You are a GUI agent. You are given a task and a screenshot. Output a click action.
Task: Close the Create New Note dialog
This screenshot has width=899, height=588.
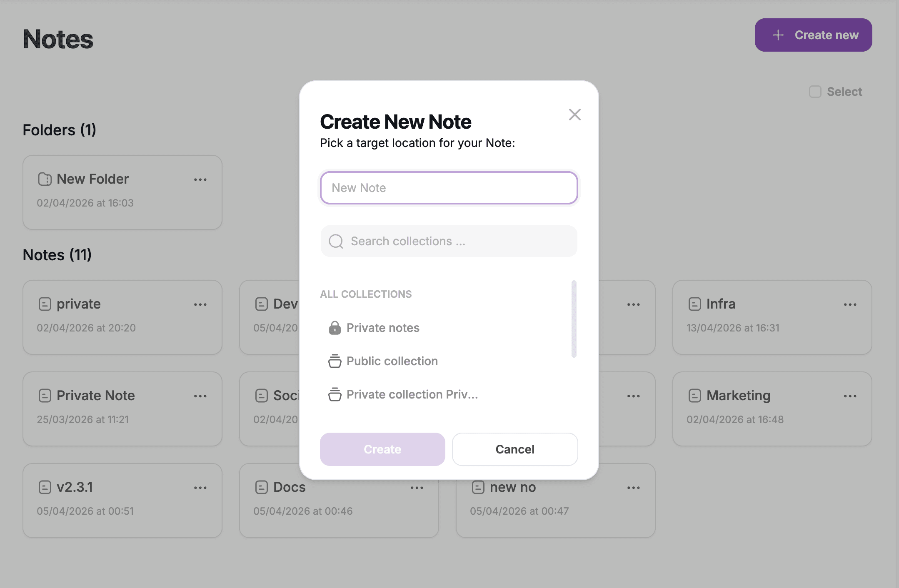(574, 115)
